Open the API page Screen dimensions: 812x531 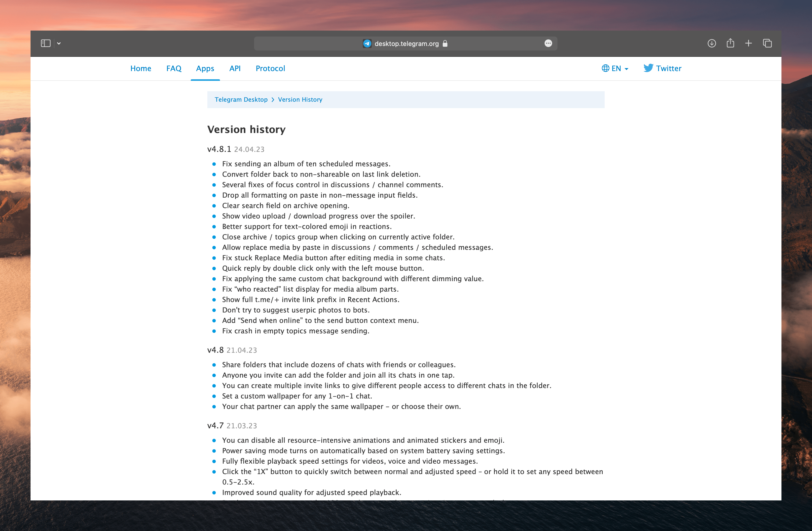[235, 68]
